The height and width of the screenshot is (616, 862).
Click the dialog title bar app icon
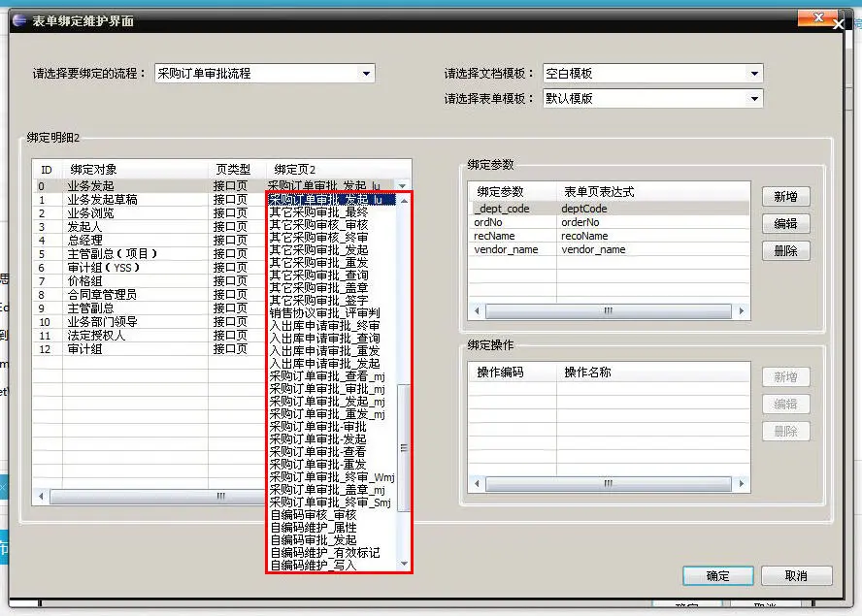pos(19,21)
